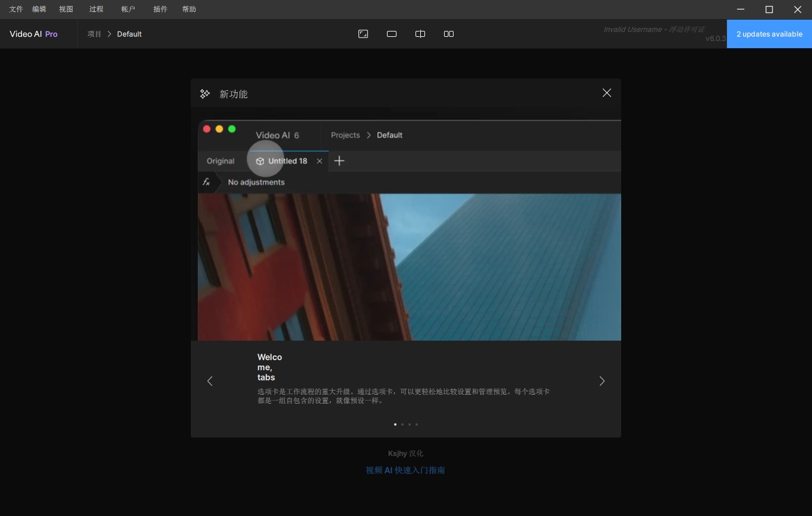Select the first carousel page dot
Image resolution: width=812 pixels, height=516 pixels.
pos(395,424)
